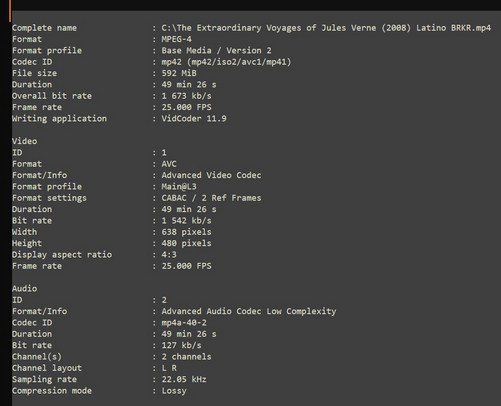Image resolution: width=501 pixels, height=406 pixels.
Task: Click the Complete name file path value
Action: pyautogui.click(x=326, y=28)
